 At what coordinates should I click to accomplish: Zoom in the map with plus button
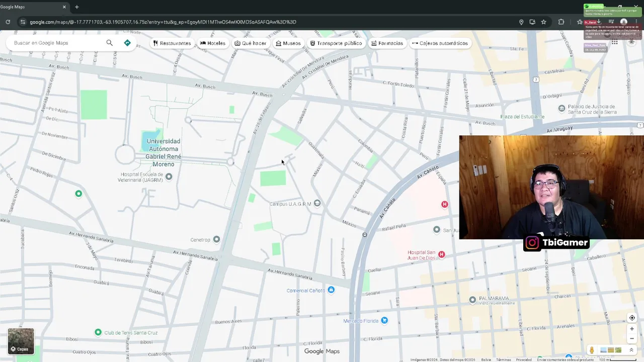pyautogui.click(x=632, y=329)
